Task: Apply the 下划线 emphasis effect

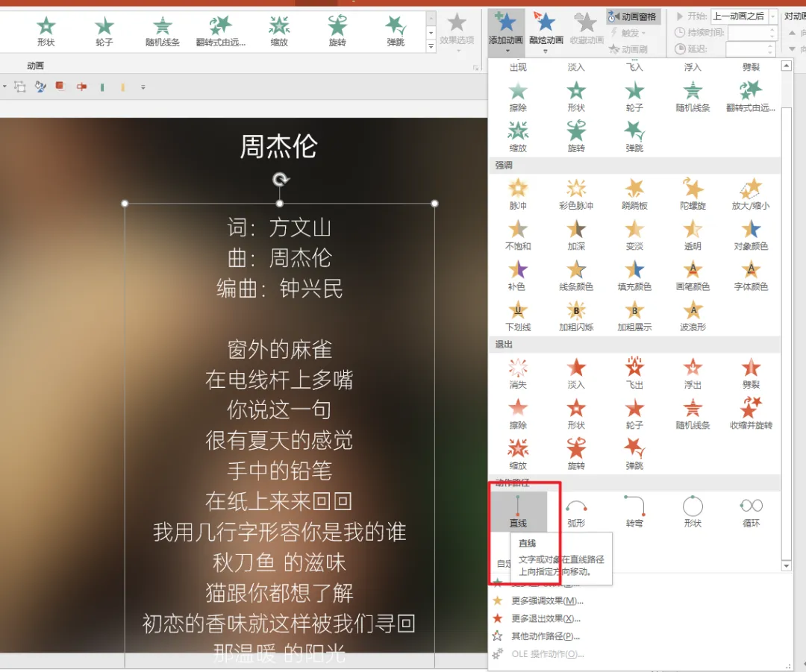Action: [x=518, y=316]
